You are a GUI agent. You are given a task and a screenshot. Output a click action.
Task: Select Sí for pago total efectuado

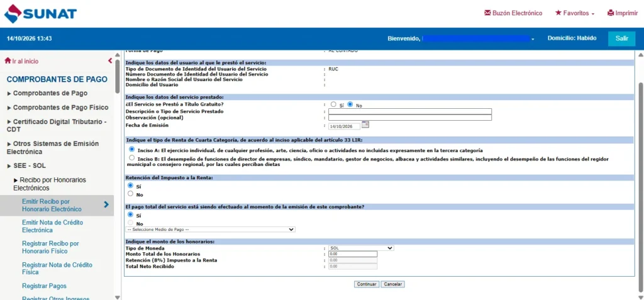[131, 214]
